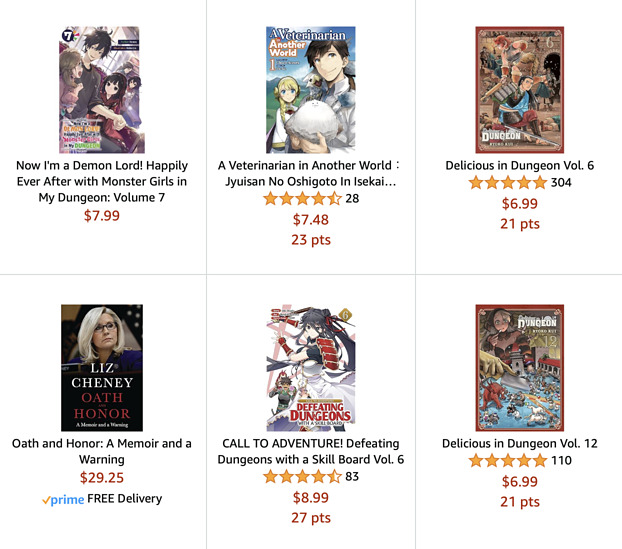The image size is (622, 549).
Task: Click the star rating with 110 reviews
Action: [508, 461]
